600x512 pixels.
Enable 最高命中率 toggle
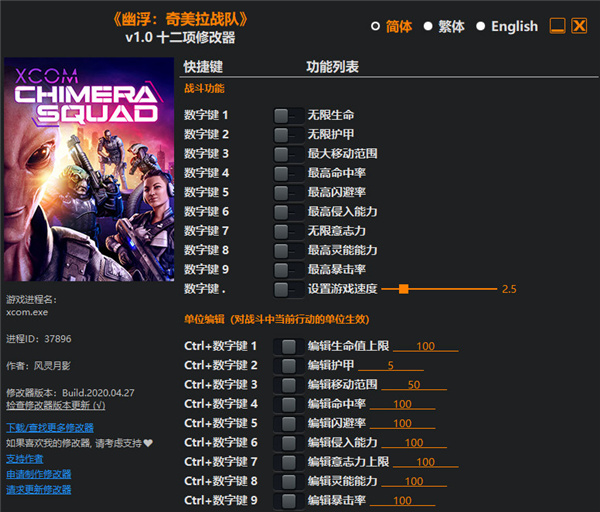tap(289, 173)
